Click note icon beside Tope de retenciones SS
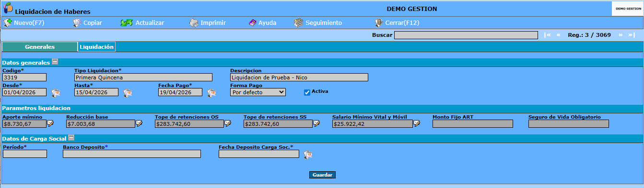The image size is (644, 188). [316, 123]
